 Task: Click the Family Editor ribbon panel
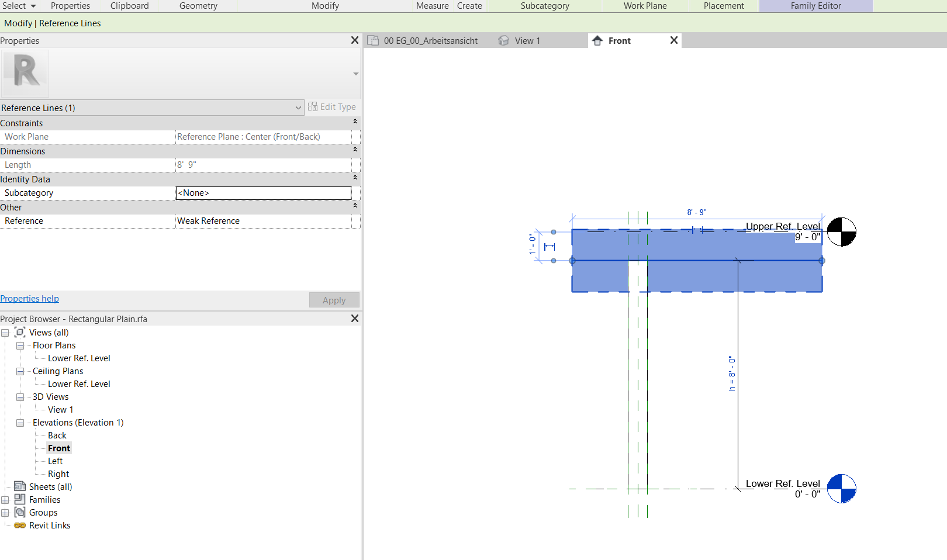click(x=815, y=5)
